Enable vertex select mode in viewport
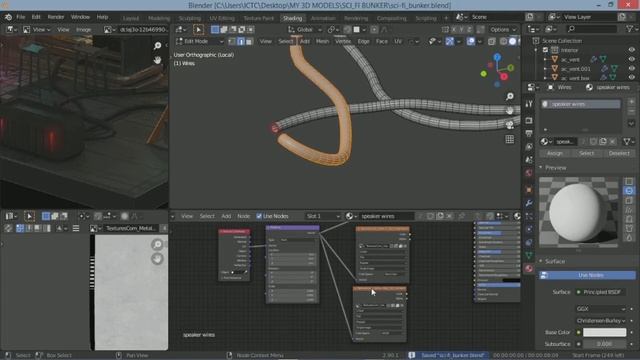This screenshot has height=360, width=640. (232, 41)
